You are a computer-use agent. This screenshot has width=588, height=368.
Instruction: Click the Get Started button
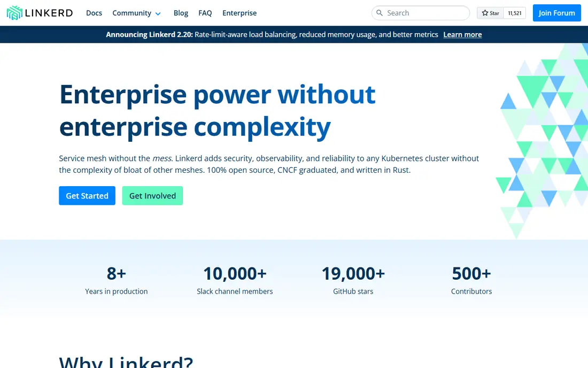87,195
